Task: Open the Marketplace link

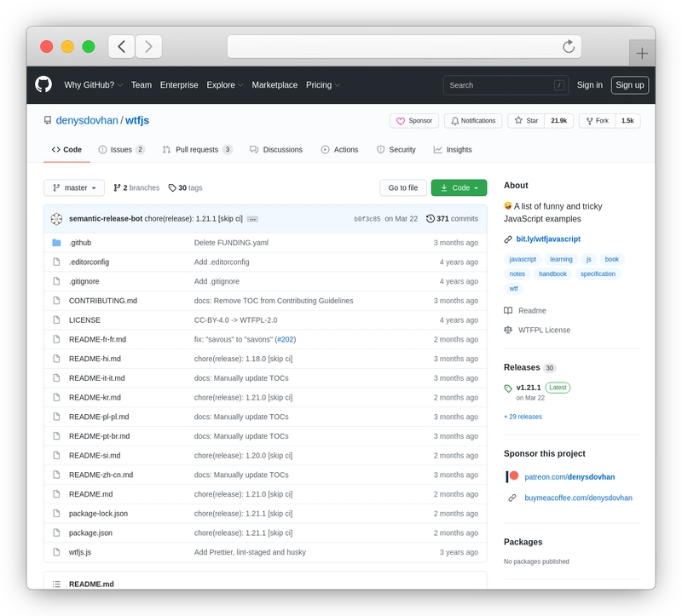Action: 275,84
